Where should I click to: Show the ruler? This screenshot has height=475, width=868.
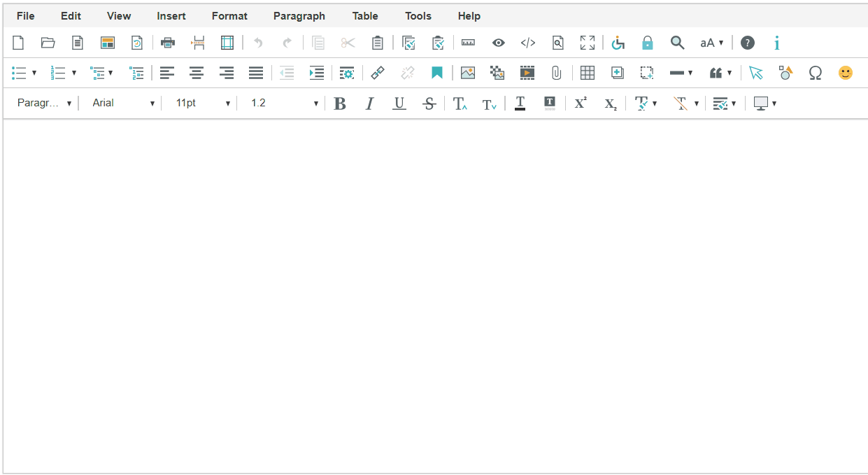[x=468, y=43]
